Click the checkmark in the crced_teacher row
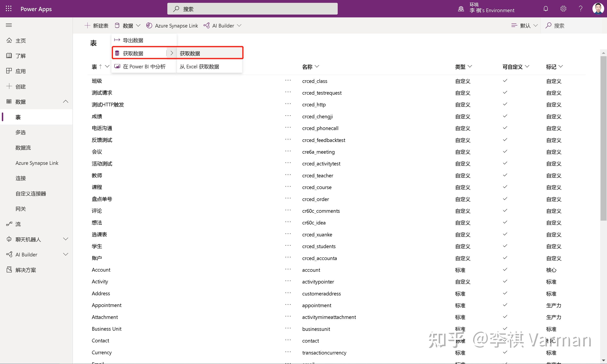 point(505,175)
